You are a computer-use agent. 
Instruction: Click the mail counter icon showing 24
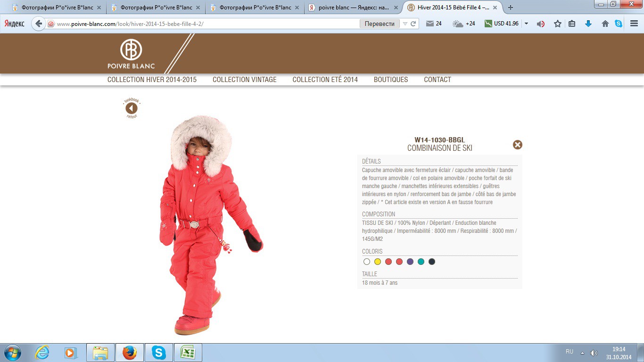point(434,24)
